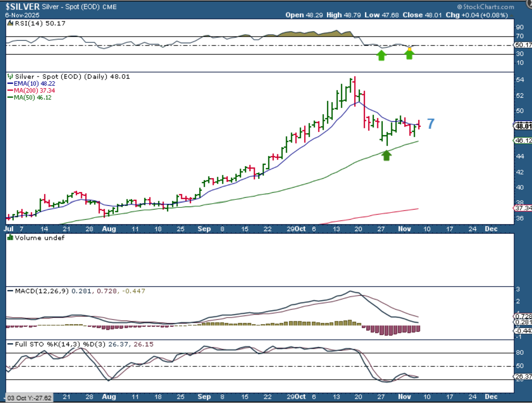Click the RSI indicator icon beside RSI(14)
This screenshot has width=532, height=403.
click(11, 23)
